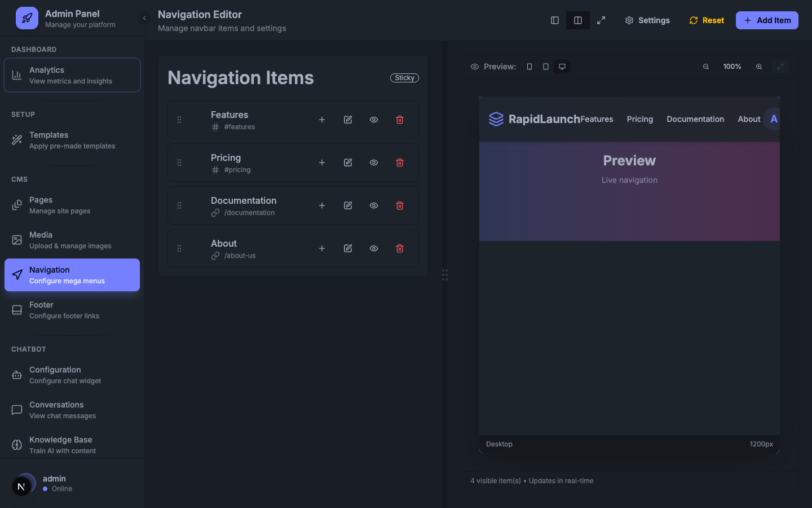Click '4 visible item(s)' status text
This screenshot has height=508, width=812.
496,481
